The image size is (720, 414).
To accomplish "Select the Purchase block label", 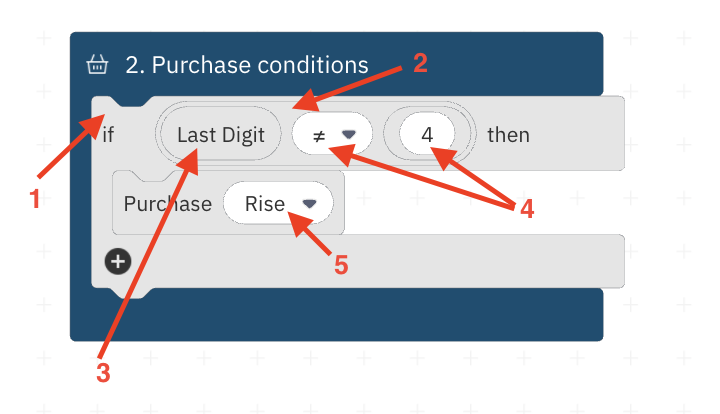I will coord(168,204).
